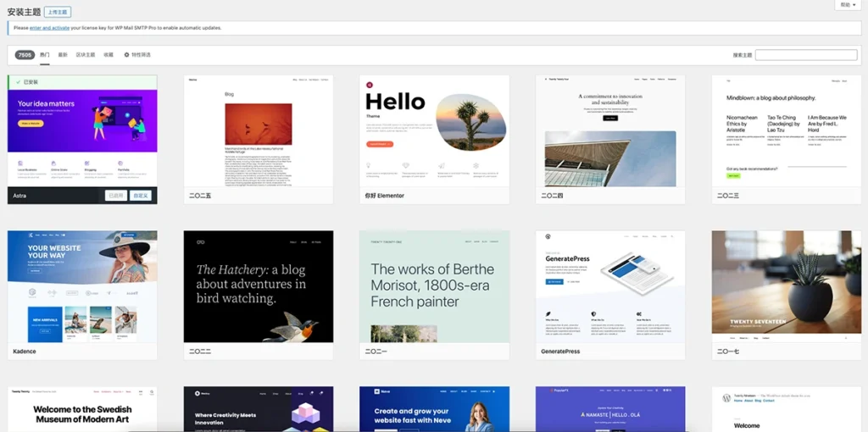Go to the 收藏 favorites tab
The width and height of the screenshot is (868, 432).
click(x=108, y=55)
